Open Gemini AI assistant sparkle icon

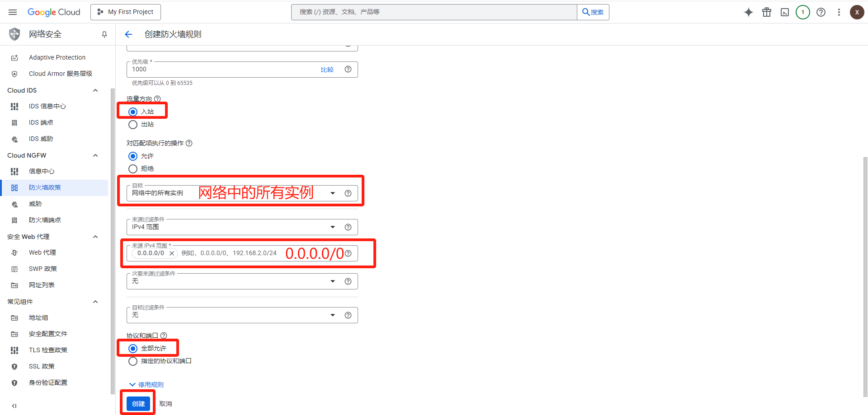tap(749, 12)
